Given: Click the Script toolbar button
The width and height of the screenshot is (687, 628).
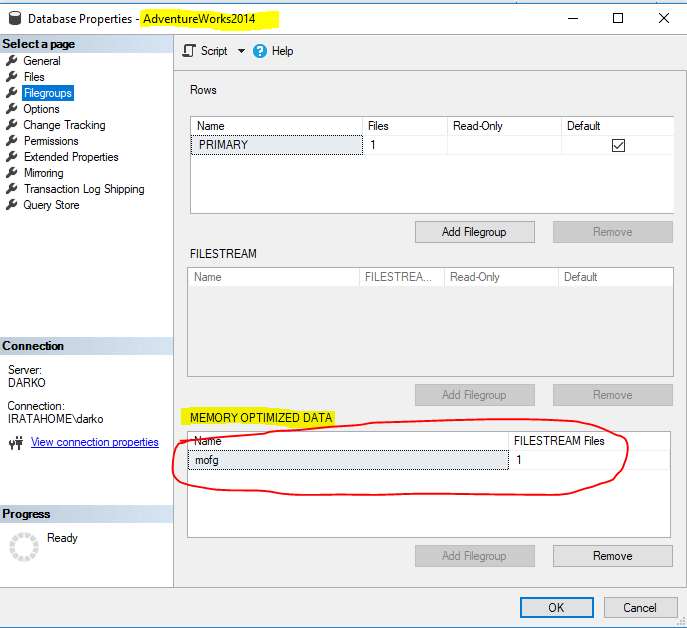Looking at the screenshot, I should tap(205, 51).
